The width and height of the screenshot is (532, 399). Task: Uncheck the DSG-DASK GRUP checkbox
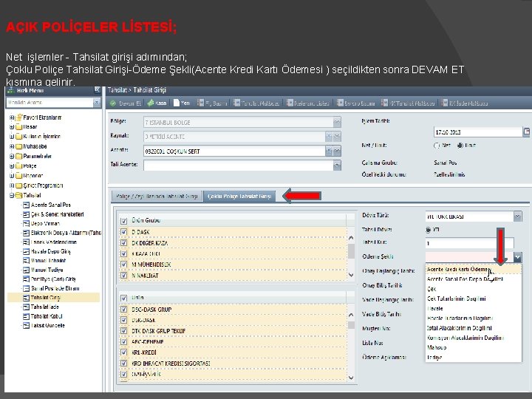click(124, 310)
